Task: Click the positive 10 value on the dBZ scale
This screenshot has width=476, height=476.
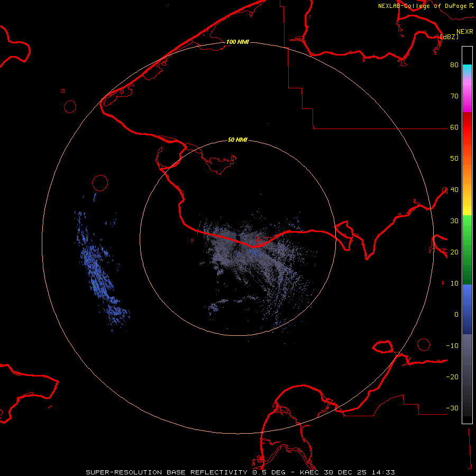Action: pyautogui.click(x=454, y=283)
